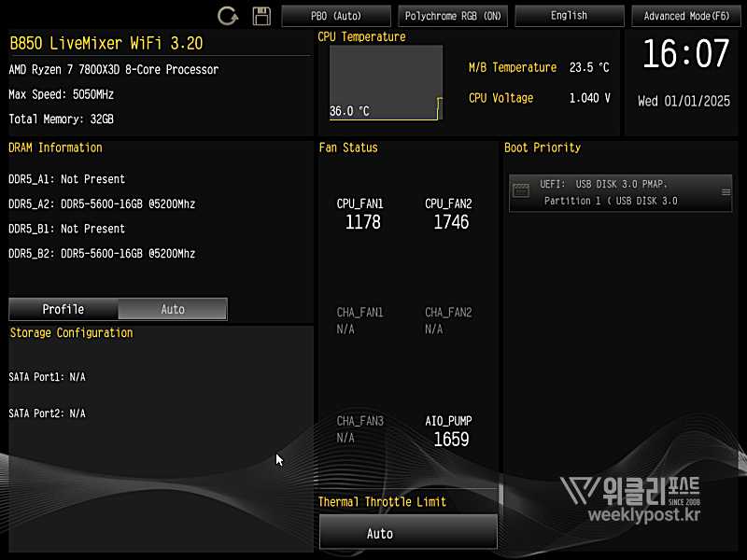
Task: Click the CPU temperature graph
Action: [x=386, y=82]
